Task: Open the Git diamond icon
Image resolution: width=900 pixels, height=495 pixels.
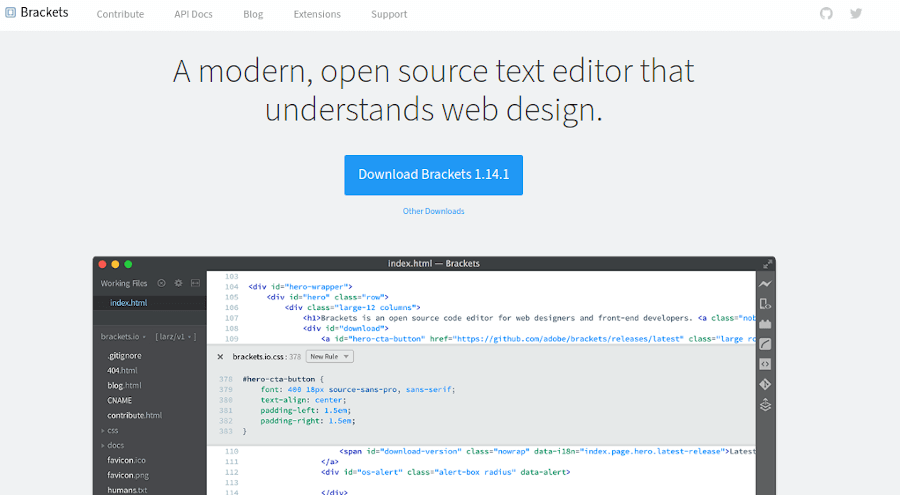Action: click(765, 384)
